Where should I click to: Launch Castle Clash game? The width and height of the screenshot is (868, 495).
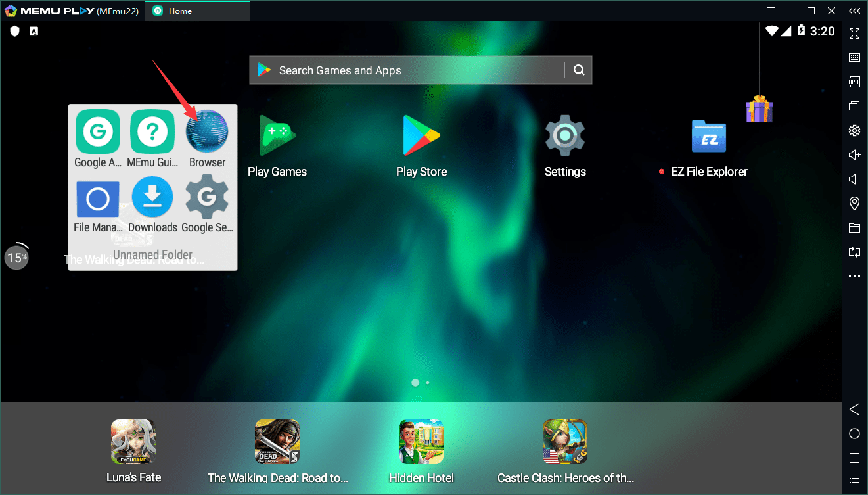pos(565,442)
